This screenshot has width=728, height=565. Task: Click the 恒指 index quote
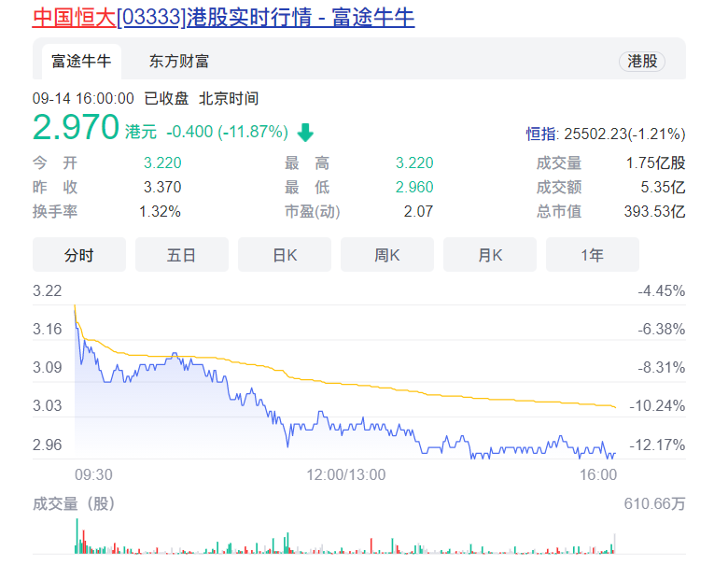[x=606, y=134]
